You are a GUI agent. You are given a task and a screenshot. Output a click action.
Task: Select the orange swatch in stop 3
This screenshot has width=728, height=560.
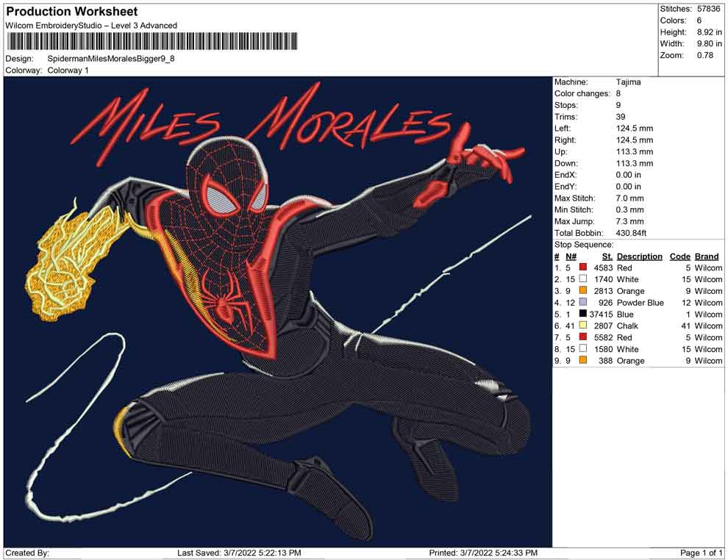(x=583, y=290)
